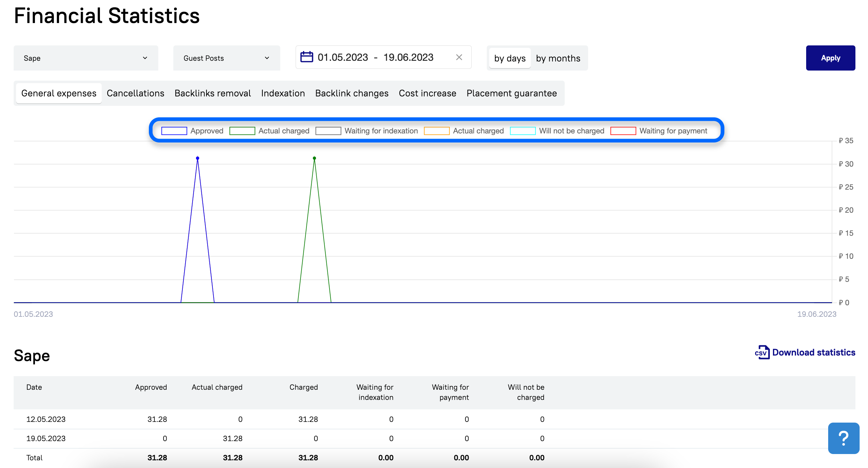
Task: Click the 19.06.2023 chart axis label
Action: coord(817,314)
